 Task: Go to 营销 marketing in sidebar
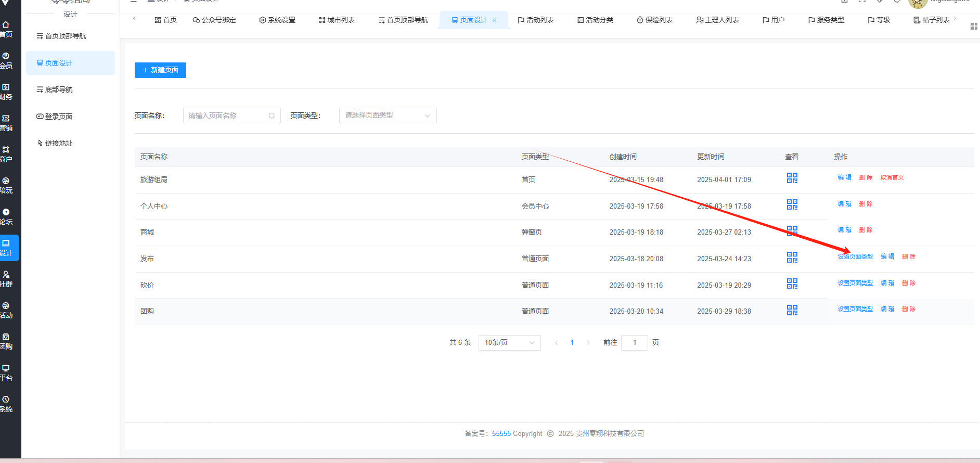[x=6, y=123]
